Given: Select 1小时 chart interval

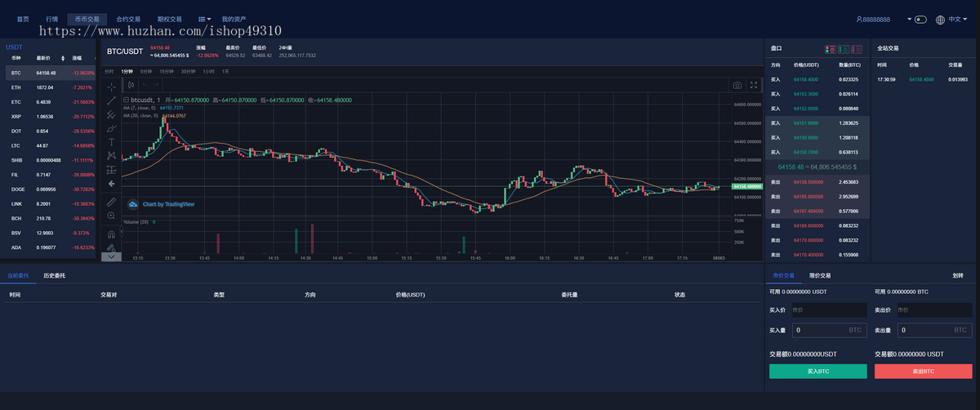Looking at the screenshot, I should (209, 71).
